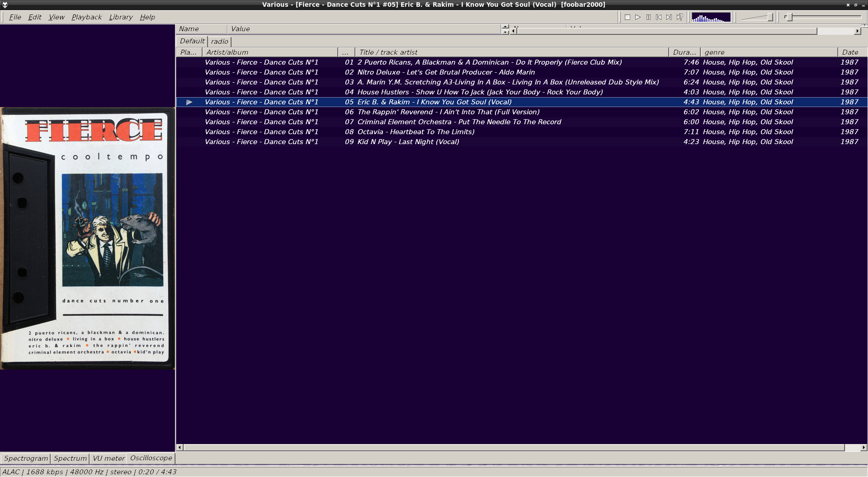The image size is (868, 477).
Task: Select track 08 Octavia Heartbeat
Action: click(522, 132)
